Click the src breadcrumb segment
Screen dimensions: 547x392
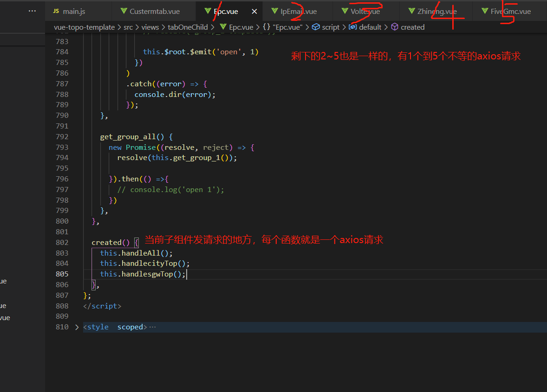tap(128, 27)
